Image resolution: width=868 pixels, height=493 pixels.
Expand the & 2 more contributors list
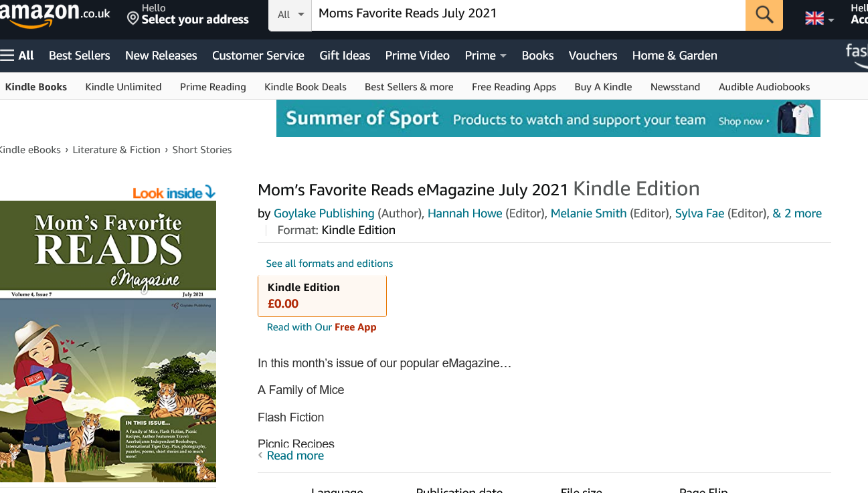[797, 213]
